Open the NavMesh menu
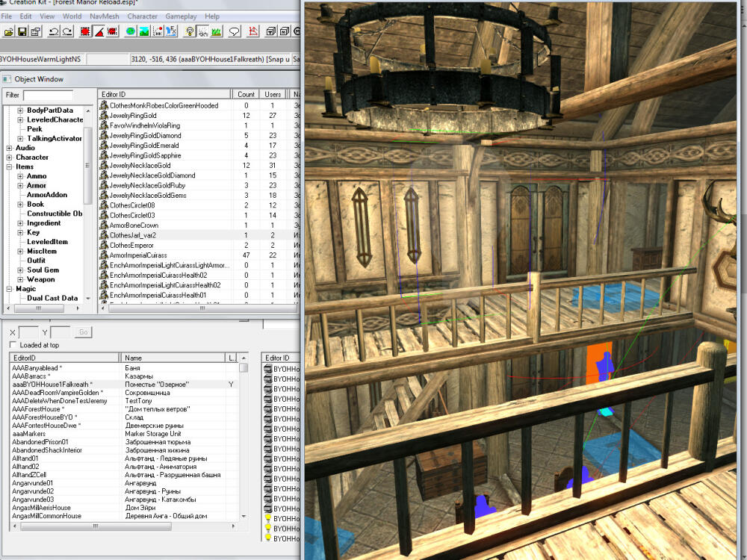Screen dimensions: 747x560 [105, 16]
